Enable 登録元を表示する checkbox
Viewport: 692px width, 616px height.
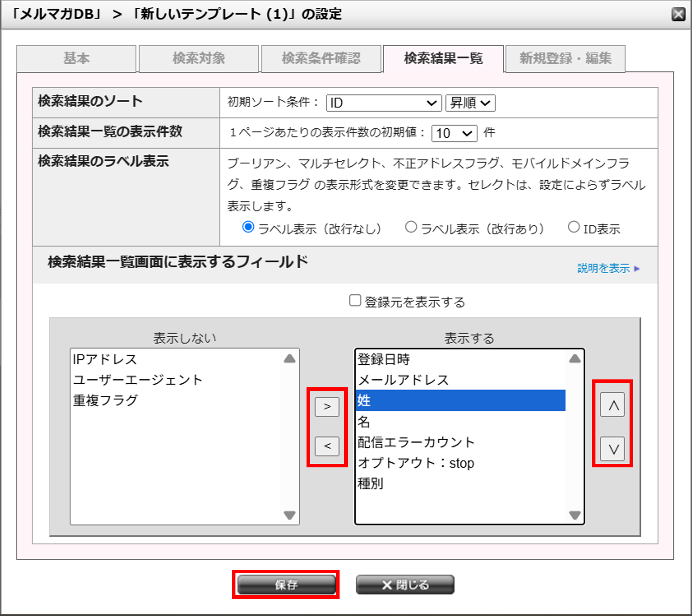pos(355,300)
